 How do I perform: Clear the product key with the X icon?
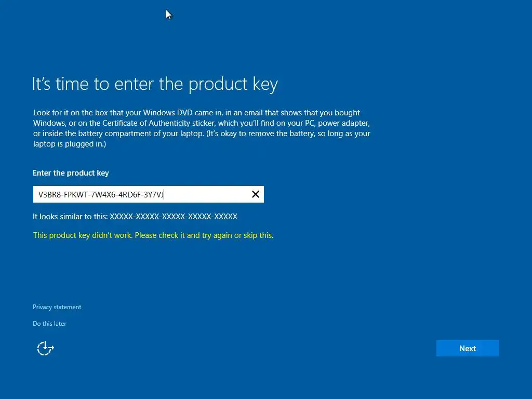256,194
